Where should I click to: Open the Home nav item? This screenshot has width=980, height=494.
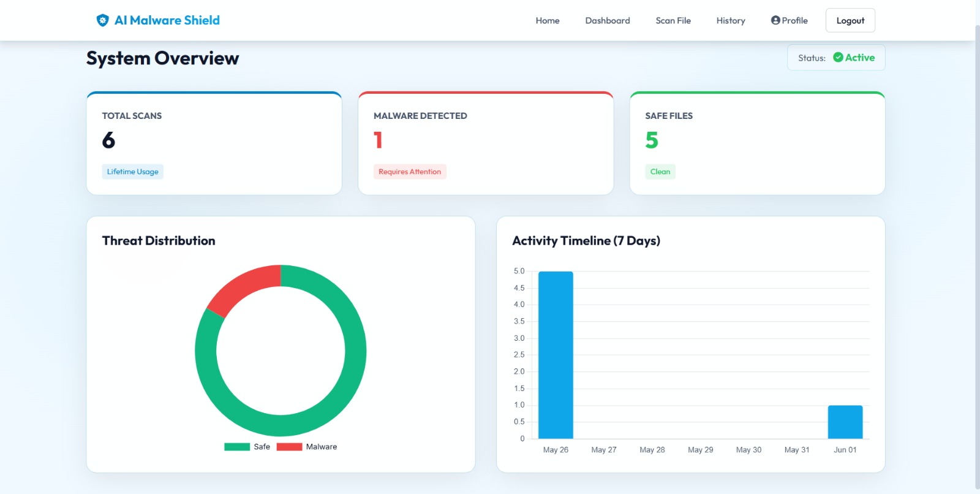pos(548,20)
